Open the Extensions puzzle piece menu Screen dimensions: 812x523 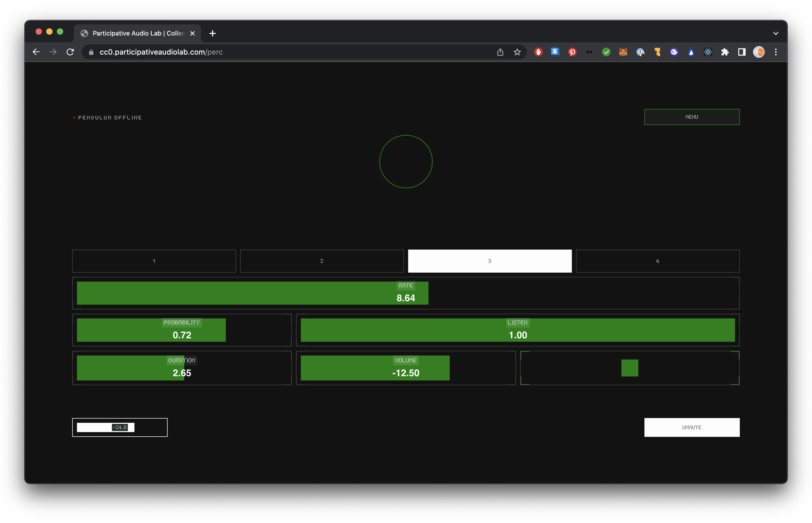(x=725, y=52)
